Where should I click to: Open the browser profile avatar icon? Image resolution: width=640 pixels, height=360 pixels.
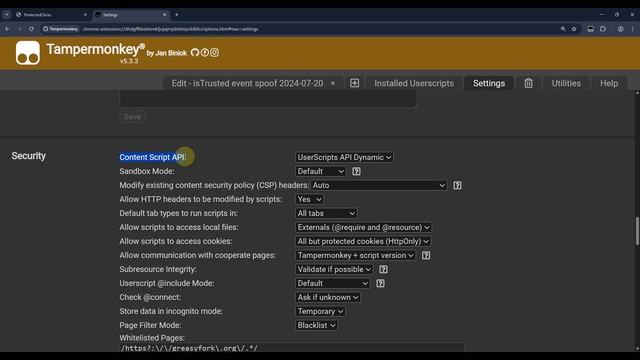(x=620, y=29)
